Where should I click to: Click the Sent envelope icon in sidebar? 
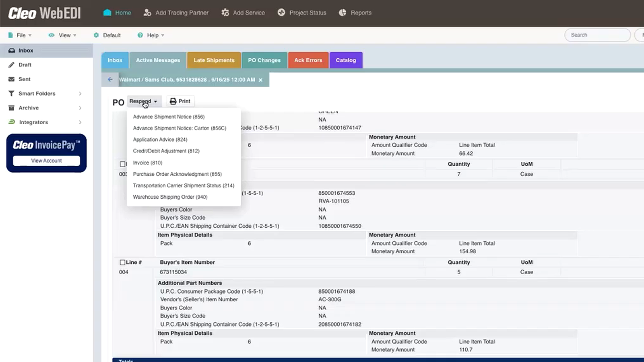(x=12, y=79)
